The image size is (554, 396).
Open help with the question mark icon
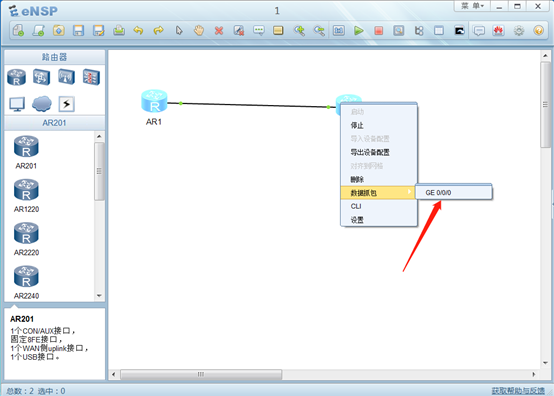[x=538, y=31]
